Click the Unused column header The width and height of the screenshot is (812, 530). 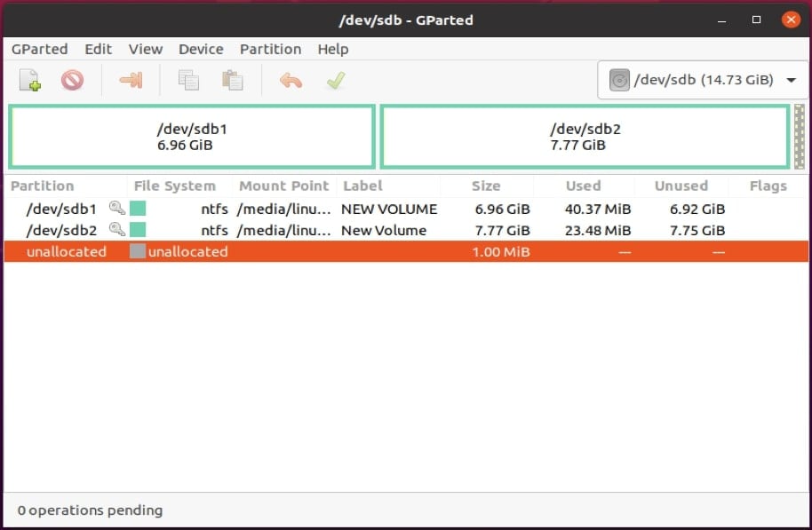681,186
